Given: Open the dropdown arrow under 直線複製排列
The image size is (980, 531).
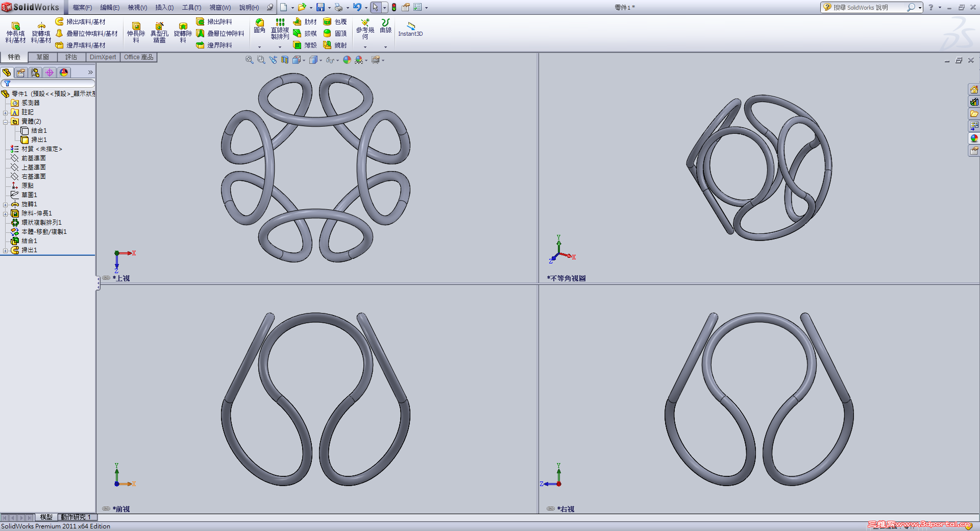Looking at the screenshot, I should (x=280, y=47).
